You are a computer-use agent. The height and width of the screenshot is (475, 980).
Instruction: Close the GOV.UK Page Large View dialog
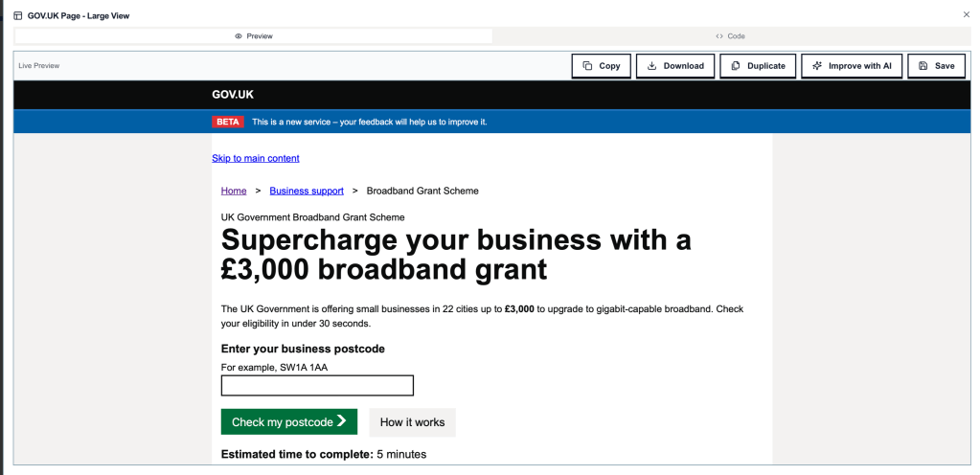tap(966, 15)
